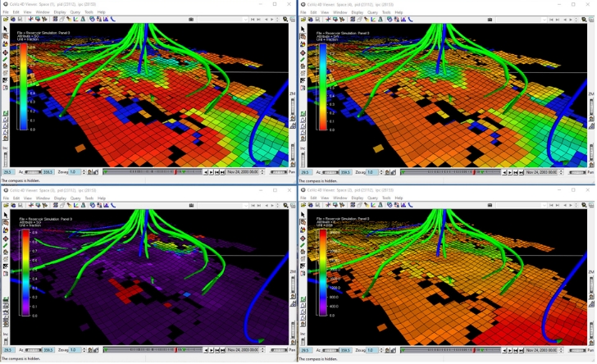The height and width of the screenshot is (364, 597).
Task: Click open-folder icon in Space (3) toolbar
Action: tap(6, 205)
